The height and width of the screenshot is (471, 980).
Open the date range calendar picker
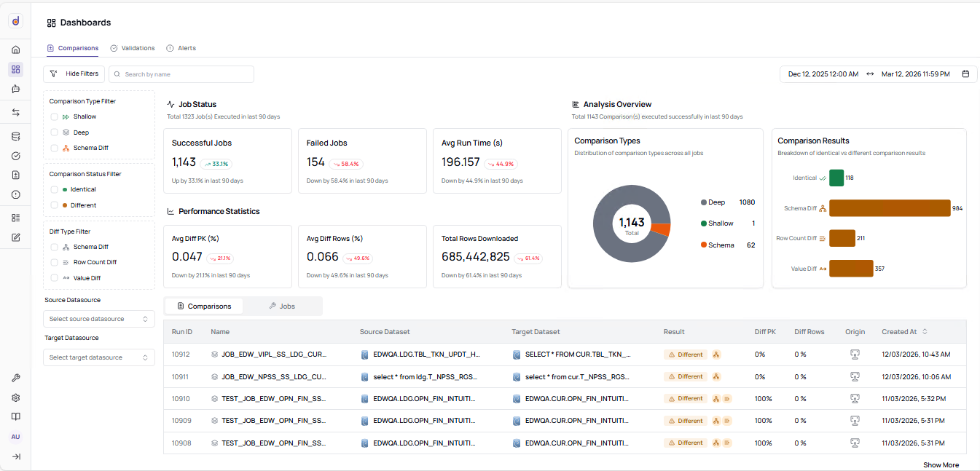967,74
